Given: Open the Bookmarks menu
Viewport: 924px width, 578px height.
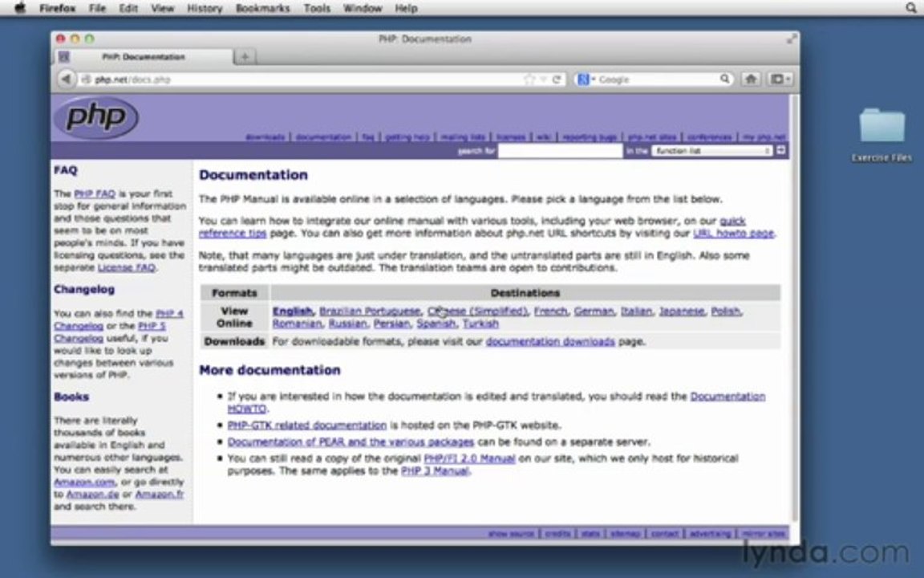Looking at the screenshot, I should [262, 8].
